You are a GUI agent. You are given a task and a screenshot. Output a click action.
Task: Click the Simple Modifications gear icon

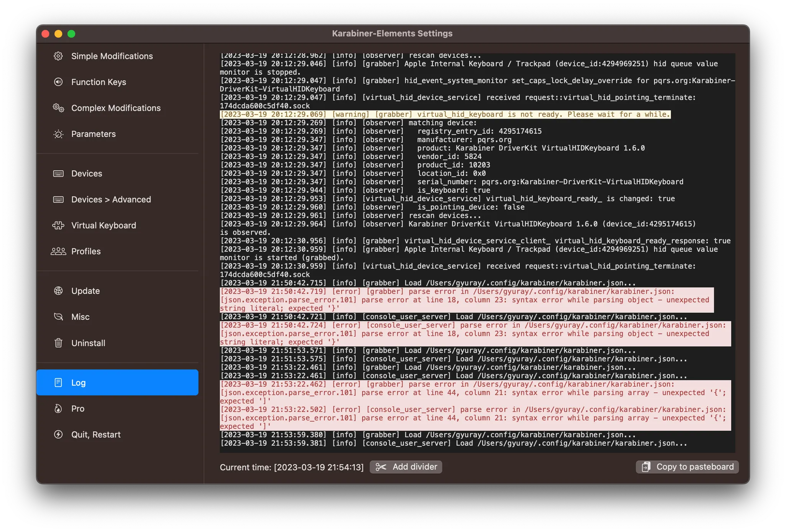pyautogui.click(x=58, y=56)
